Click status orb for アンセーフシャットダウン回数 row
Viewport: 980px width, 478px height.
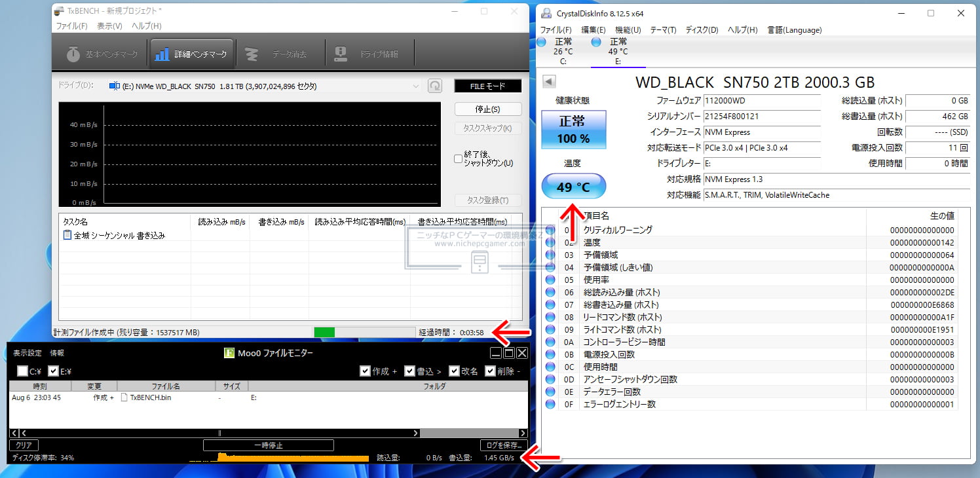point(550,379)
